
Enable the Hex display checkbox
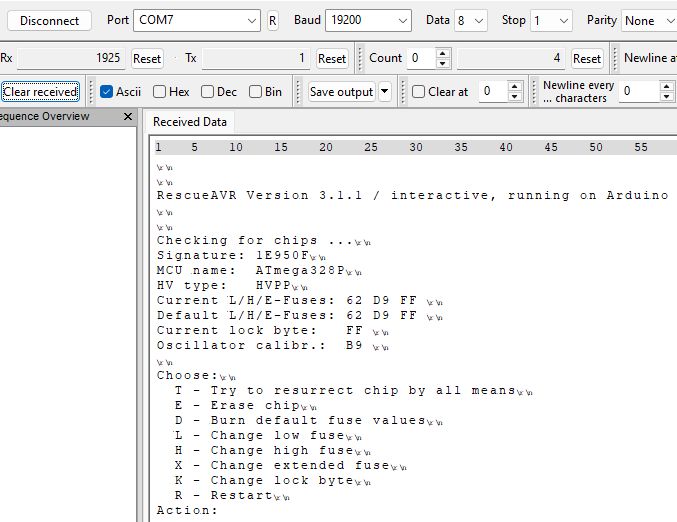pyautogui.click(x=160, y=92)
